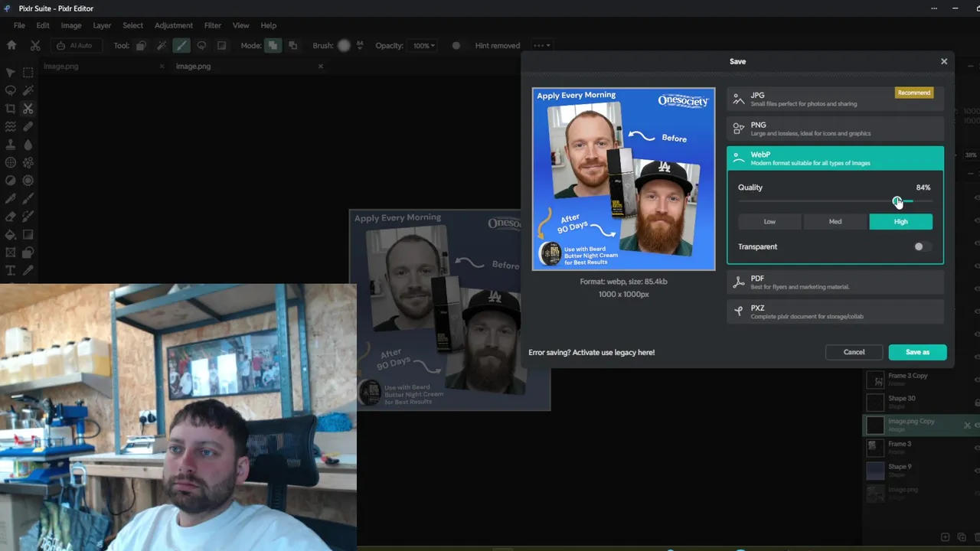This screenshot has width=980, height=551.
Task: Open the Edit menu
Action: click(43, 25)
